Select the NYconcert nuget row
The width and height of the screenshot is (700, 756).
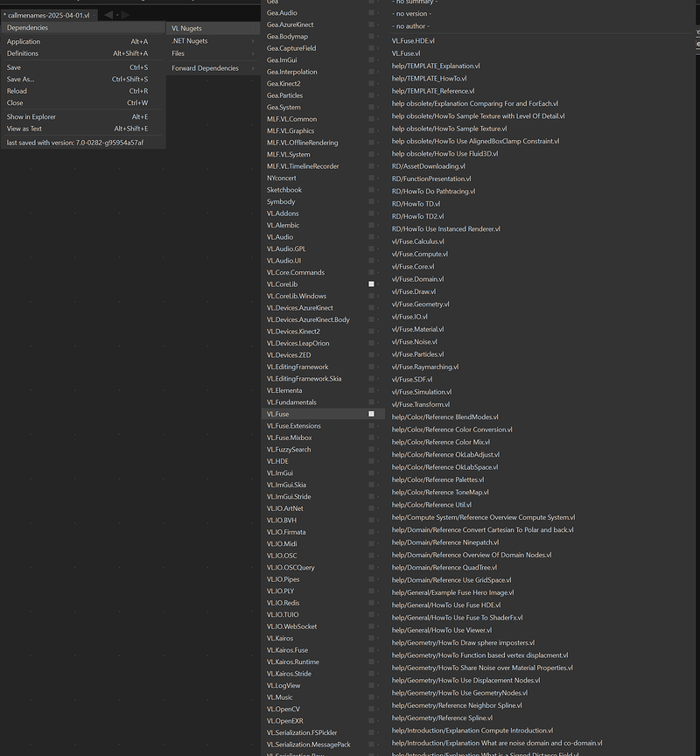[323, 178]
